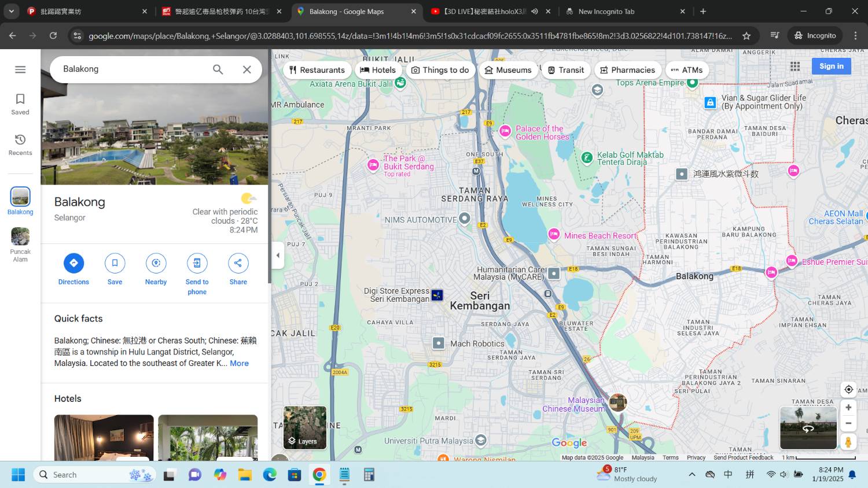Viewport: 868px width, 488px height.
Task: Open the Saved places panel
Action: [20, 104]
